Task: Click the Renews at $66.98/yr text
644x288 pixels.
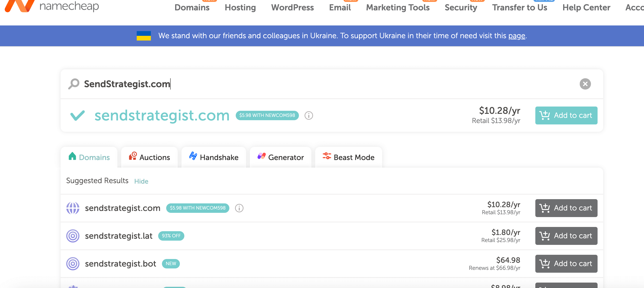Action: (x=495, y=268)
